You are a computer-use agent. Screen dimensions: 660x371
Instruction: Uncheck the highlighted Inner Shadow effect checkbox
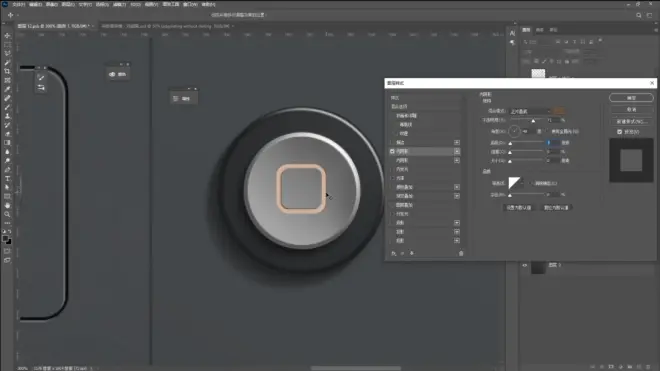(392, 151)
